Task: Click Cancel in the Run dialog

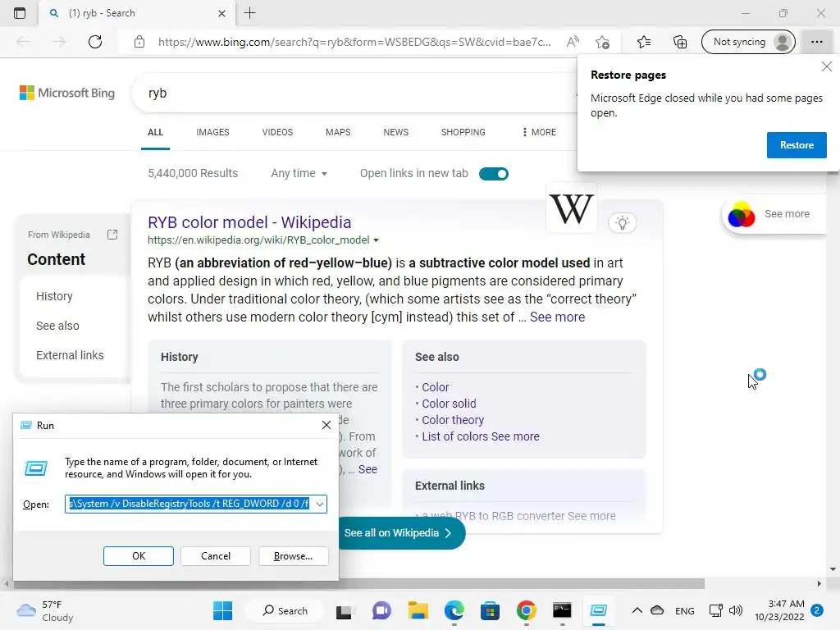Action: 216,556
